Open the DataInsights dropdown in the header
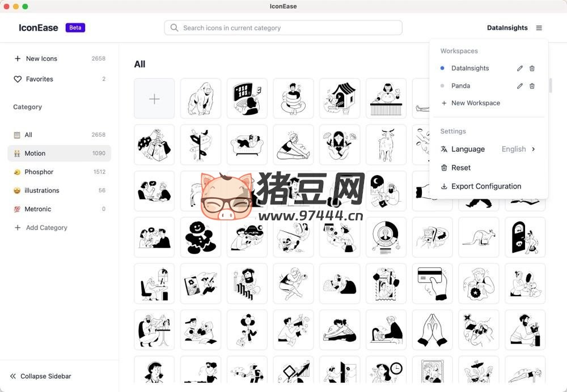Image resolution: width=567 pixels, height=392 pixels. pyautogui.click(x=507, y=27)
